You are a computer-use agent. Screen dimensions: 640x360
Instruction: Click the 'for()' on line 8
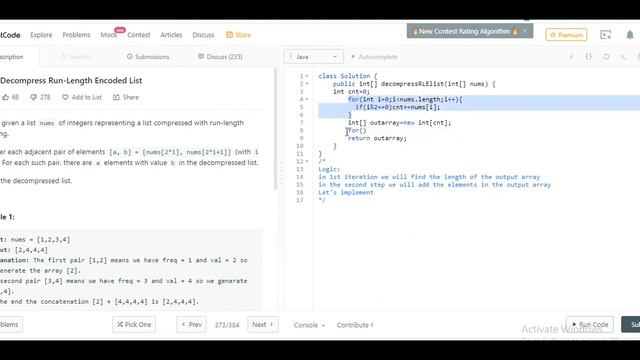pyautogui.click(x=357, y=131)
